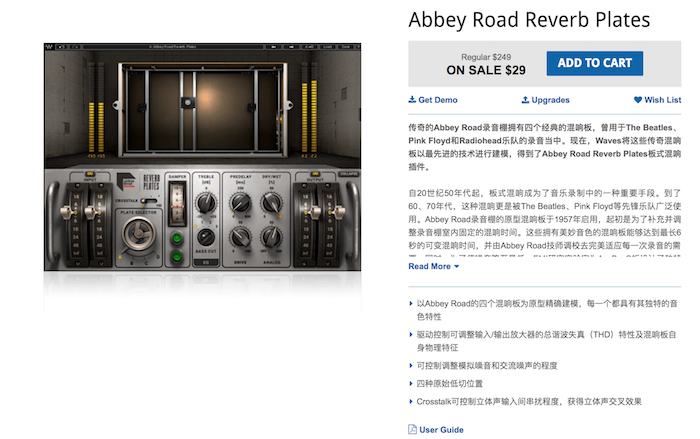Toggle the lower green damper button
The height and width of the screenshot is (439, 700).
coord(177,256)
